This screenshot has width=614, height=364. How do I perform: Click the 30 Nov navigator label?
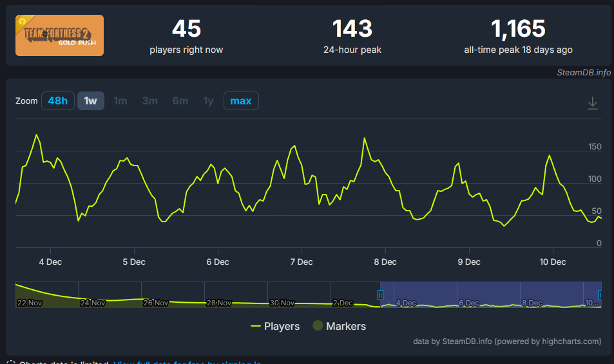pos(282,303)
